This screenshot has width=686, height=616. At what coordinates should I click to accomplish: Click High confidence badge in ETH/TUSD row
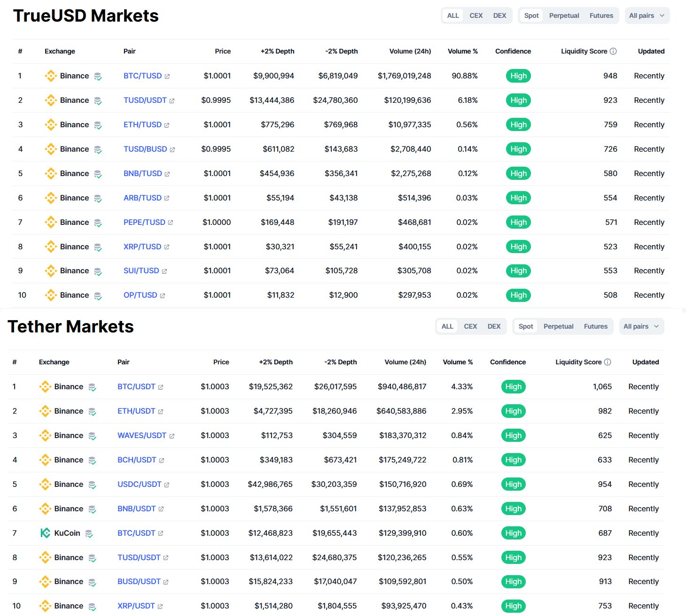point(518,125)
